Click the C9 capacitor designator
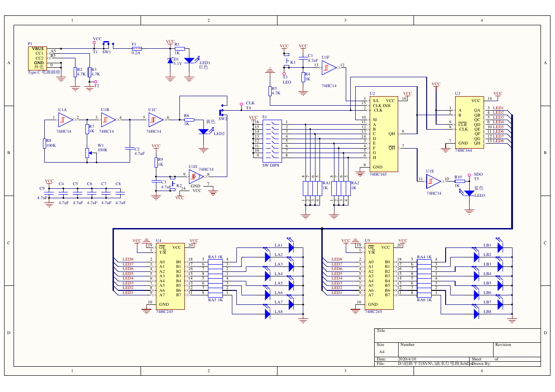Image resolution: width=555 pixels, height=392 pixels. (x=42, y=187)
